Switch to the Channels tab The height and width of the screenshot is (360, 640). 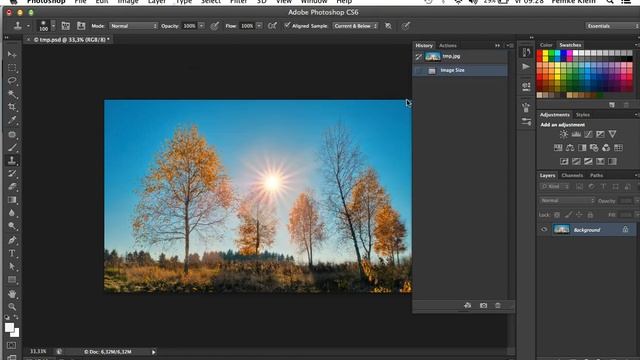(x=572, y=175)
